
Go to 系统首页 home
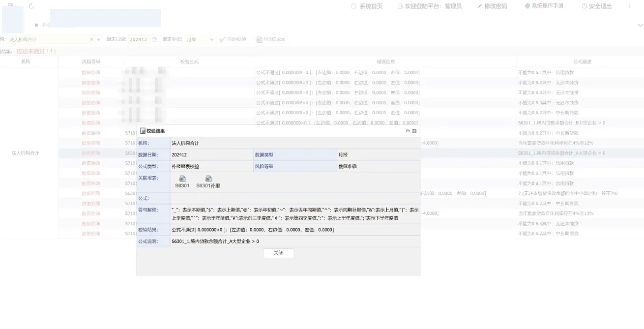366,6
